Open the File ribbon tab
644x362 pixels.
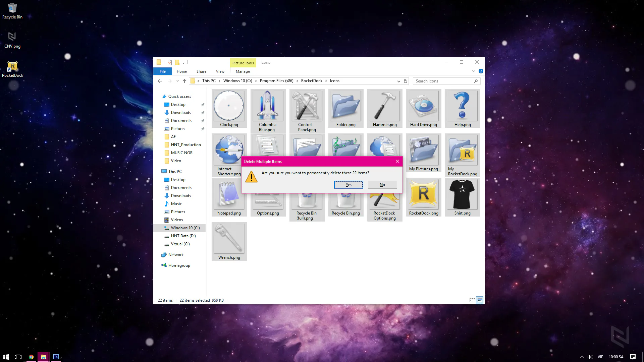[163, 71]
